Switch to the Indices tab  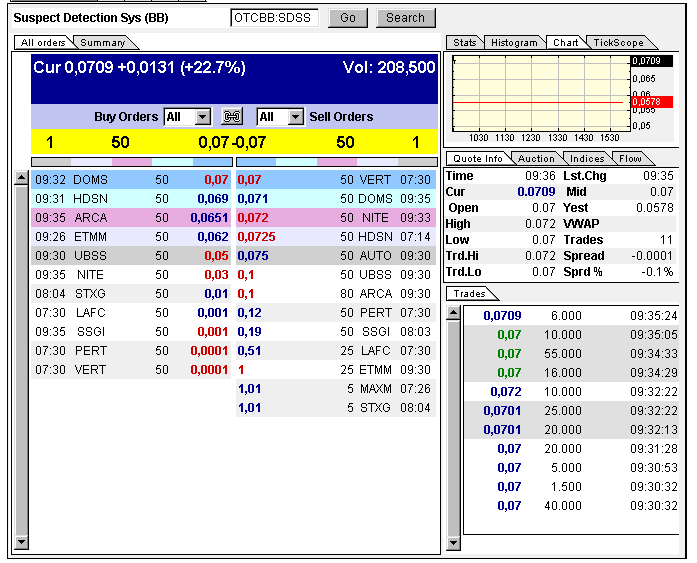click(x=587, y=158)
